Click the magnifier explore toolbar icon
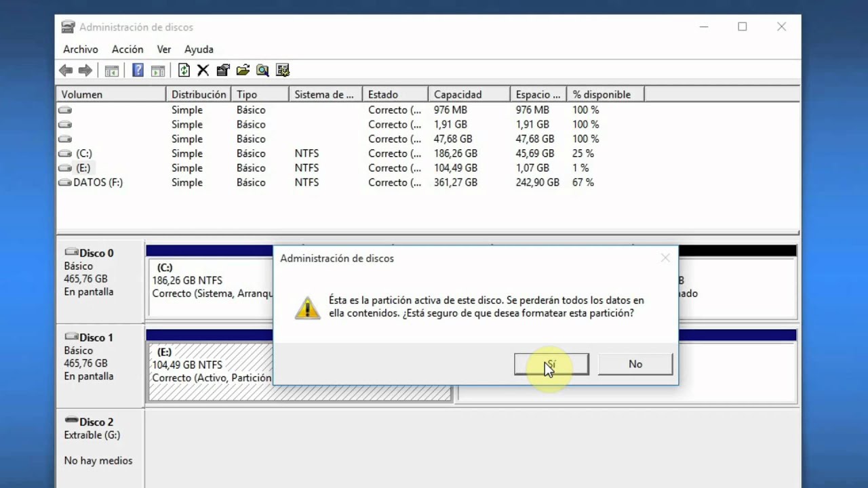Screen dimensions: 868x488 (x=262, y=70)
